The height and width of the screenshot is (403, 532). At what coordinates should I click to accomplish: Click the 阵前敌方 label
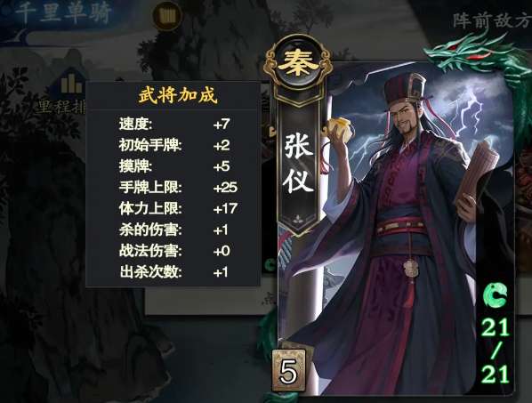492,20
